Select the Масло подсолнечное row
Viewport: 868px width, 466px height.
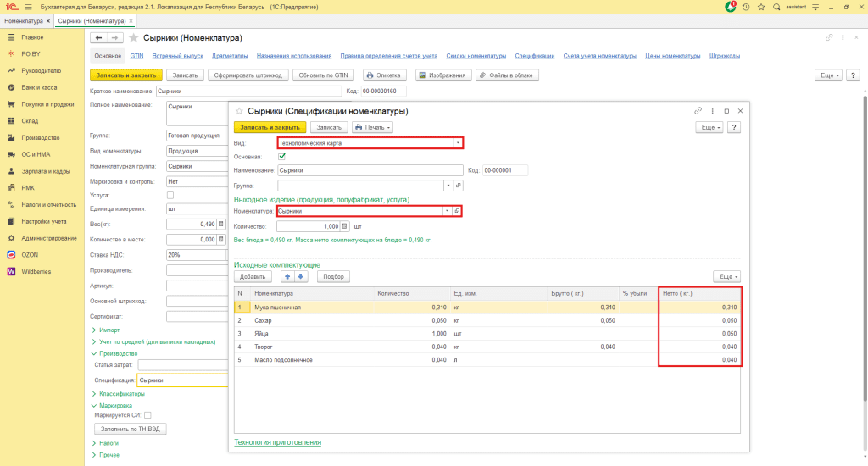coord(487,360)
